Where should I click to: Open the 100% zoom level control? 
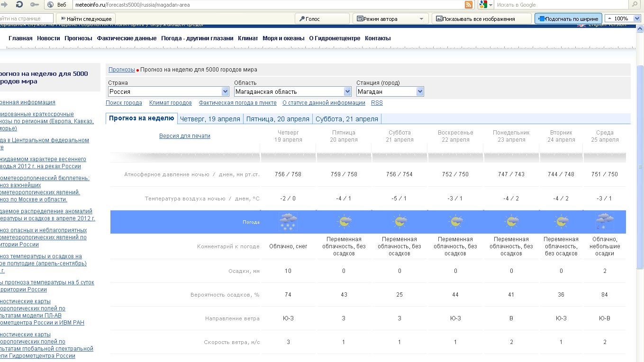coord(623,19)
